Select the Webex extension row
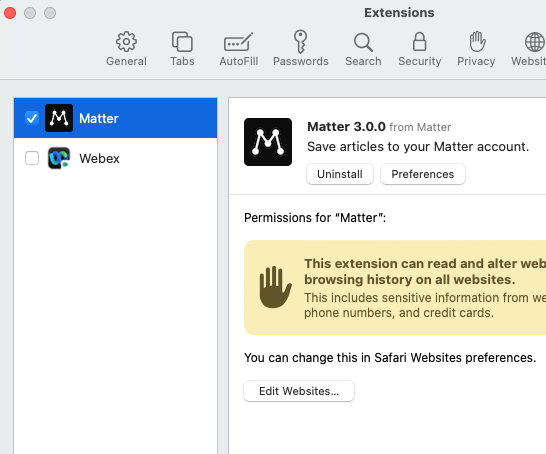The image size is (546, 454). (x=116, y=158)
